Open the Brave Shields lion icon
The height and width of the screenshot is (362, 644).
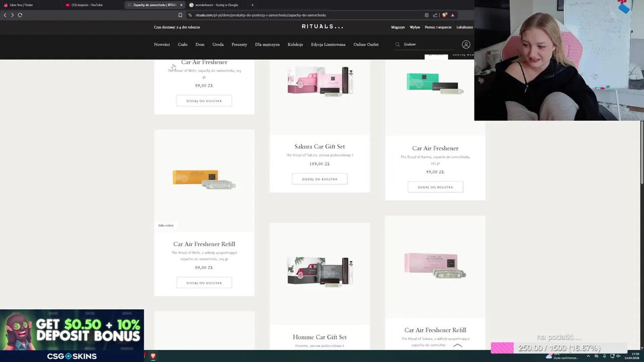pyautogui.click(x=444, y=15)
